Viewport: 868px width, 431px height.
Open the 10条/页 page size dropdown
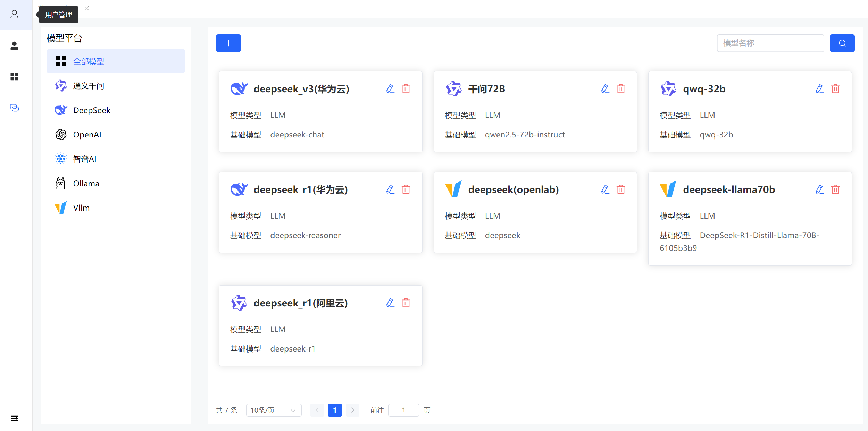[274, 410]
